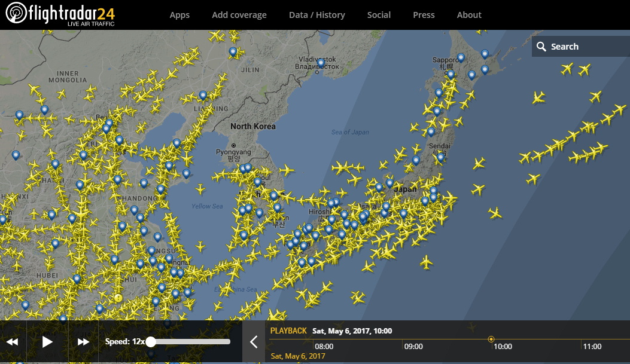Image resolution: width=630 pixels, height=364 pixels.
Task: Open the About link
Action: click(469, 15)
